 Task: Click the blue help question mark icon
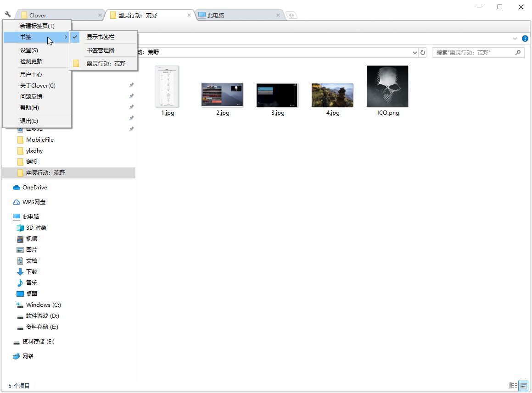[x=525, y=39]
